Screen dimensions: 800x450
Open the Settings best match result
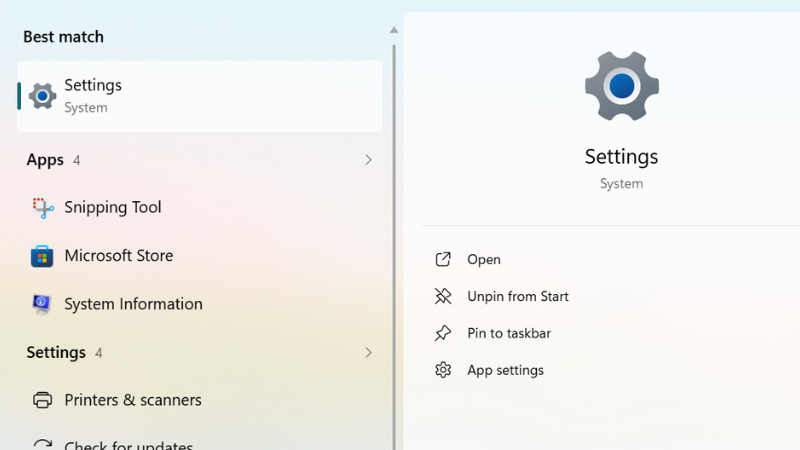point(200,96)
